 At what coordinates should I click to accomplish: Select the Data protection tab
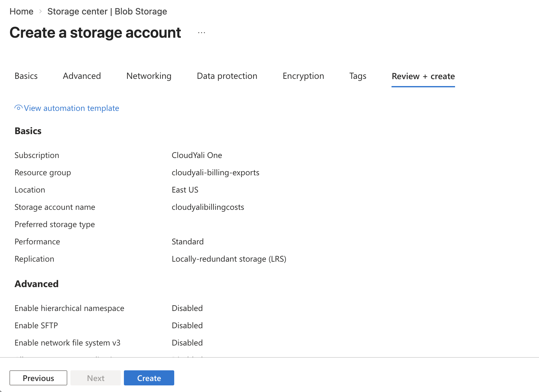(227, 76)
